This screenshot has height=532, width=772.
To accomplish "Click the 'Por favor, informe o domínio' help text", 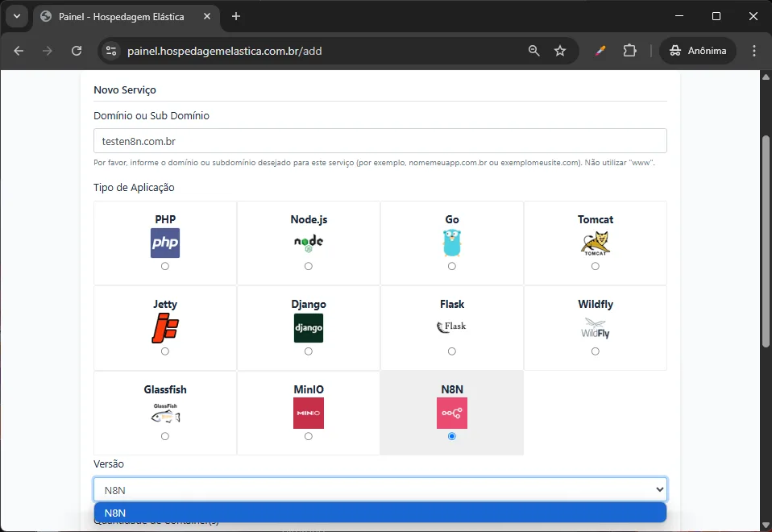I will click(x=374, y=163).
